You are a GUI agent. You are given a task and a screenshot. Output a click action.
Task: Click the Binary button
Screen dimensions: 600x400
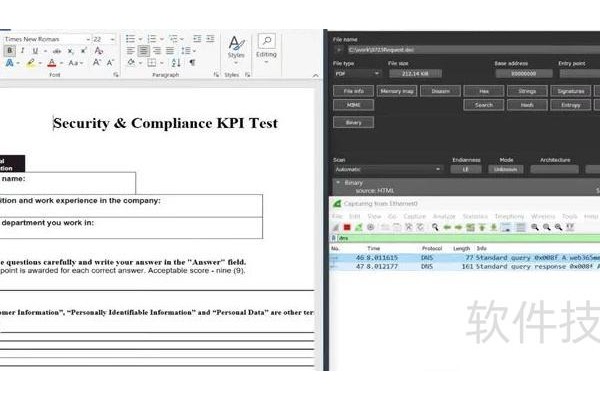click(x=354, y=122)
